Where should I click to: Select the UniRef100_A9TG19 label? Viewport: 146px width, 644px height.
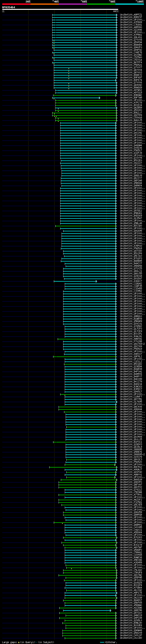coord(131,93)
